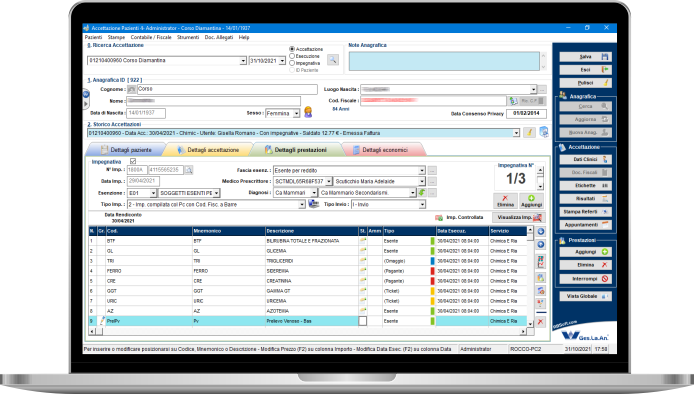Click the upper blue round arrow beside table
The width and height of the screenshot is (694, 394).
click(540, 232)
